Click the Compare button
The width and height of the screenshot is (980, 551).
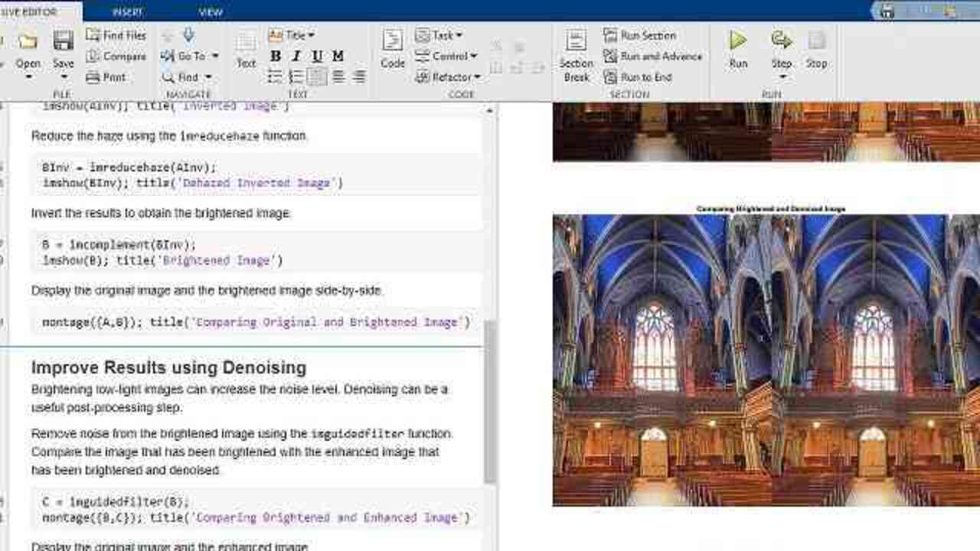pos(116,57)
